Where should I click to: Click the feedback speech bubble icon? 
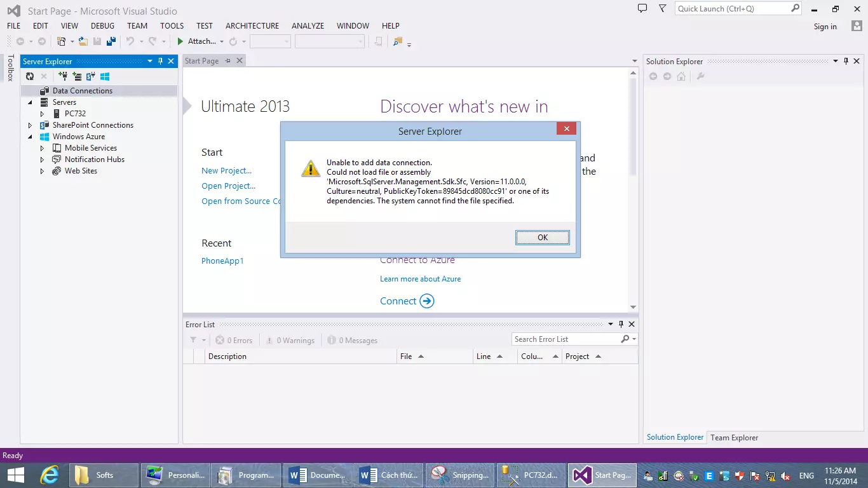pos(642,8)
